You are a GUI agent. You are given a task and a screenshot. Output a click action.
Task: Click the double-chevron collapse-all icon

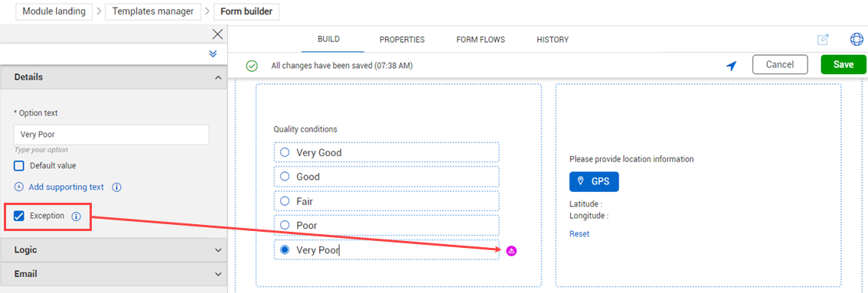[213, 54]
